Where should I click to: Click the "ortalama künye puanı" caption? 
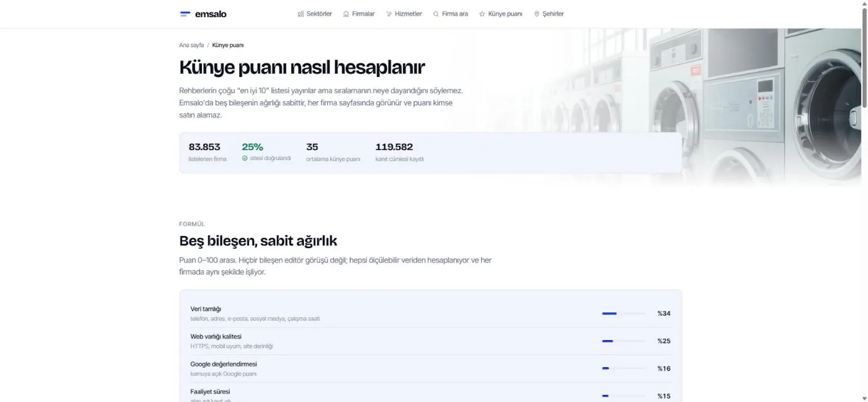333,159
